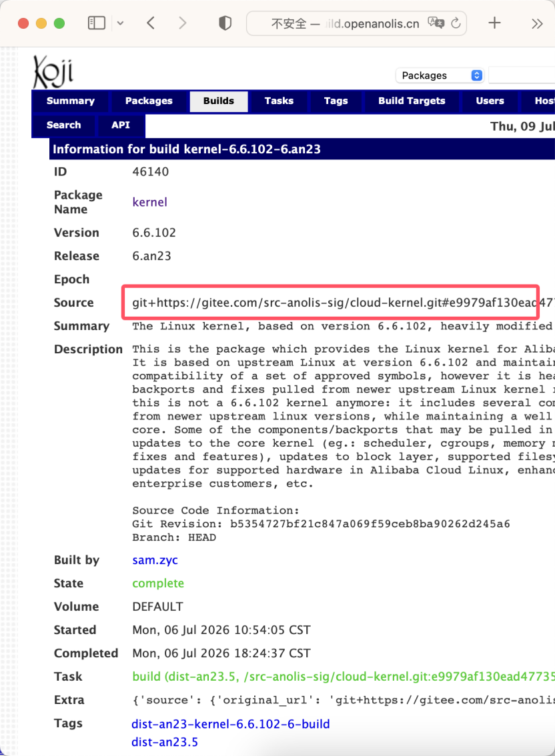Click the Branch: HEAD line
Screen dimensions: 555x756
click(174, 537)
